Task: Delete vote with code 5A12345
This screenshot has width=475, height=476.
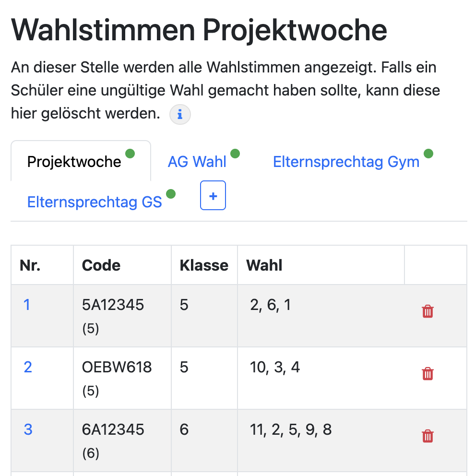Action: (427, 311)
